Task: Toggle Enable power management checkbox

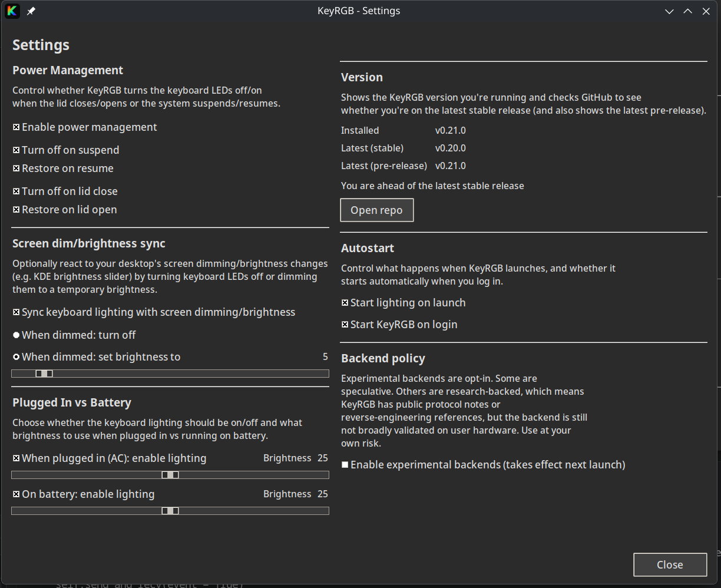Action: point(16,127)
